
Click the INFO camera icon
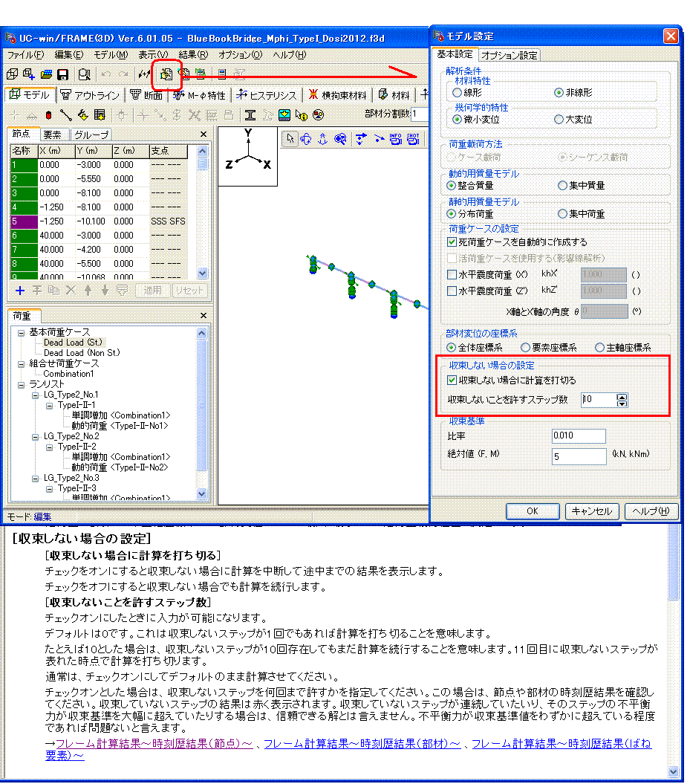click(x=396, y=139)
